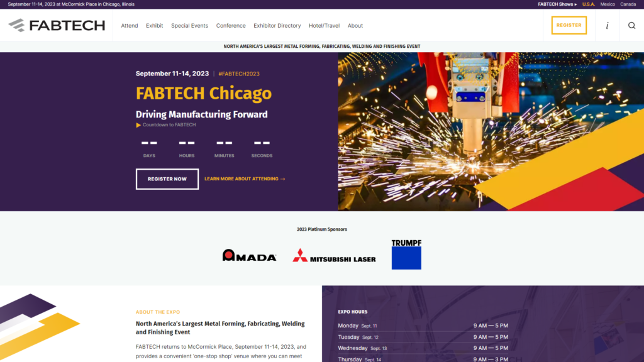Open the search magnifier icon

pos(631,25)
